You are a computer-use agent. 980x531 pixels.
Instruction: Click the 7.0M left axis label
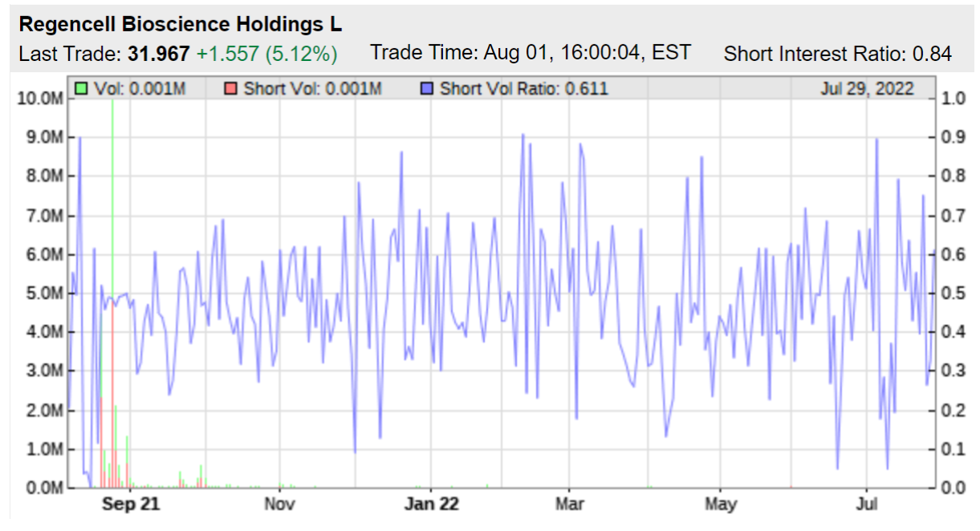(43, 216)
